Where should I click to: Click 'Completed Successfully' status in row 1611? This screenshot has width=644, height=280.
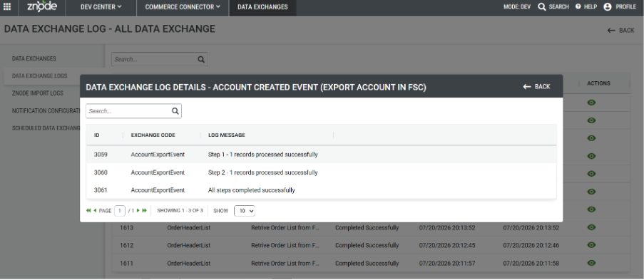point(367,263)
